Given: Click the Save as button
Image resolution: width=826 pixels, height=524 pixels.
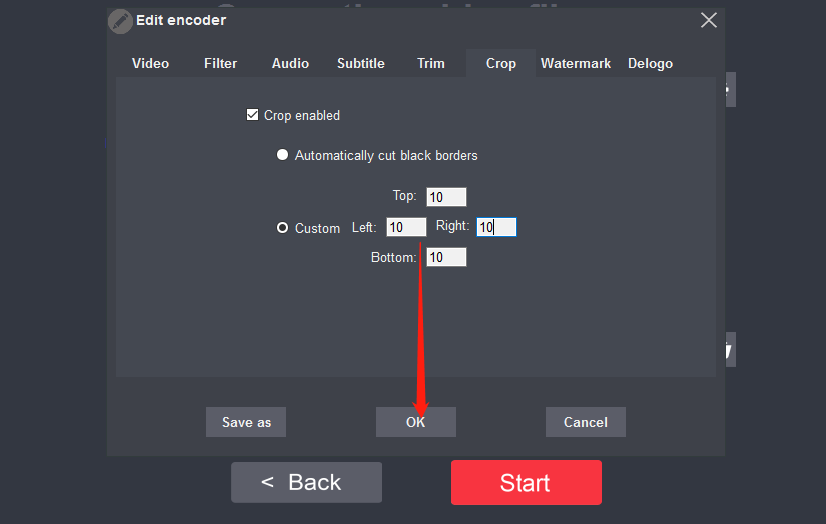Looking at the screenshot, I should [x=246, y=422].
